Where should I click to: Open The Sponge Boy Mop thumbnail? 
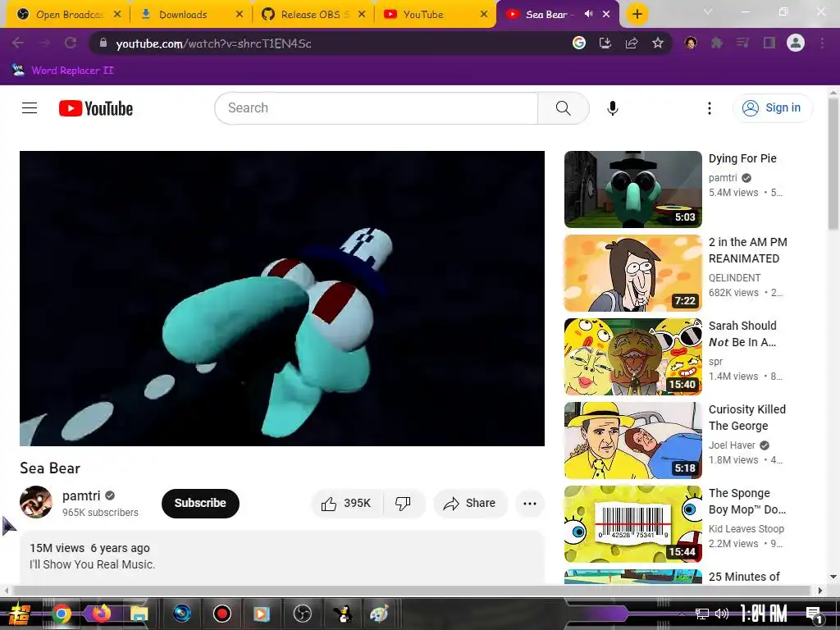633,524
